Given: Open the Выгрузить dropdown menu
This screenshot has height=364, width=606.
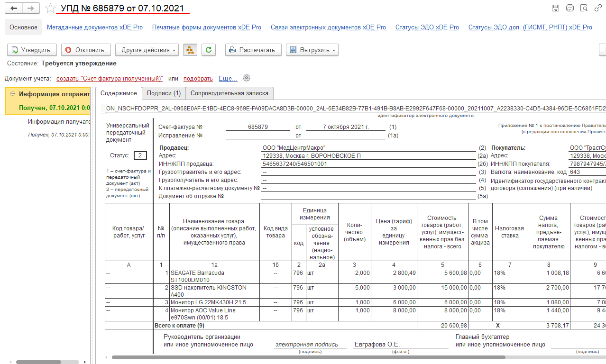Looking at the screenshot, I should (x=312, y=50).
